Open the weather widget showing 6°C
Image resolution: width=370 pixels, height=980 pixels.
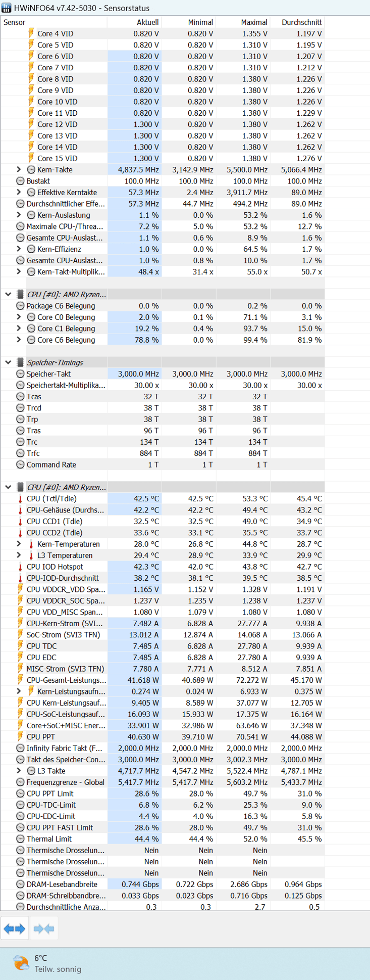[x=48, y=963]
